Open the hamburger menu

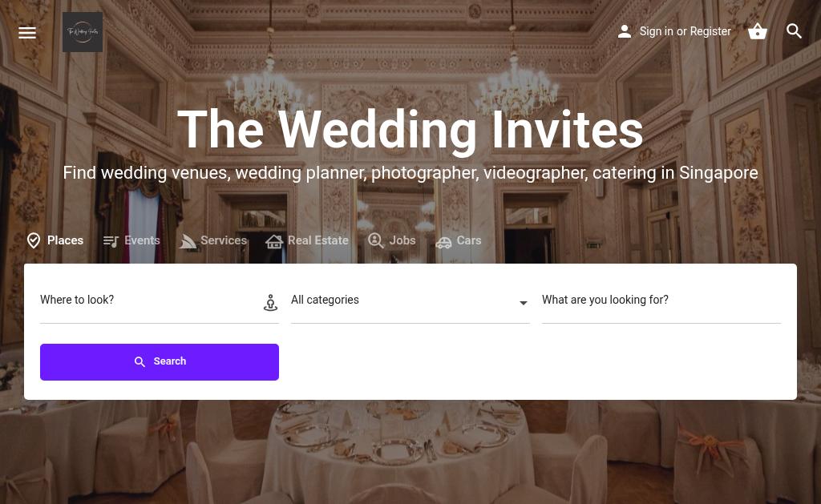pos(27,32)
